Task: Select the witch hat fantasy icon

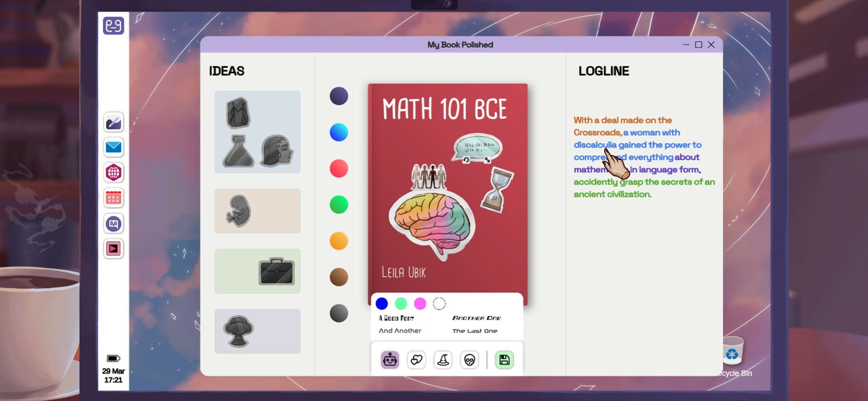Action: click(x=443, y=360)
